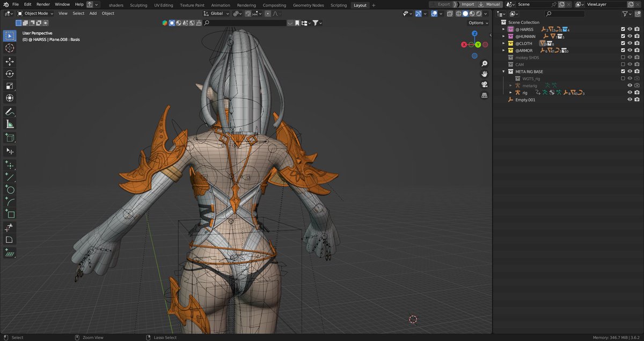The width and height of the screenshot is (644, 341).
Task: Click the @ HAIRSS collection box icon
Action: pyautogui.click(x=510, y=29)
